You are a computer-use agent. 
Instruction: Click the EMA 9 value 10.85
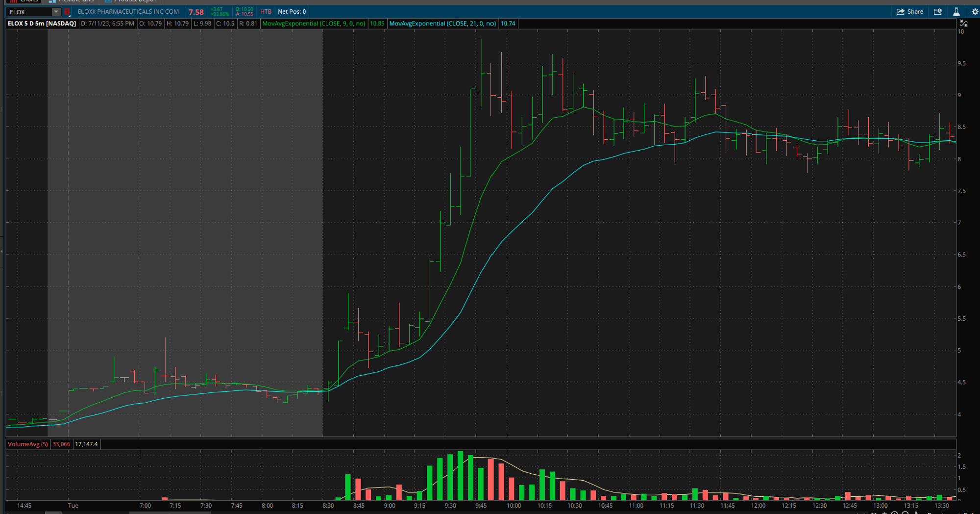tap(377, 24)
